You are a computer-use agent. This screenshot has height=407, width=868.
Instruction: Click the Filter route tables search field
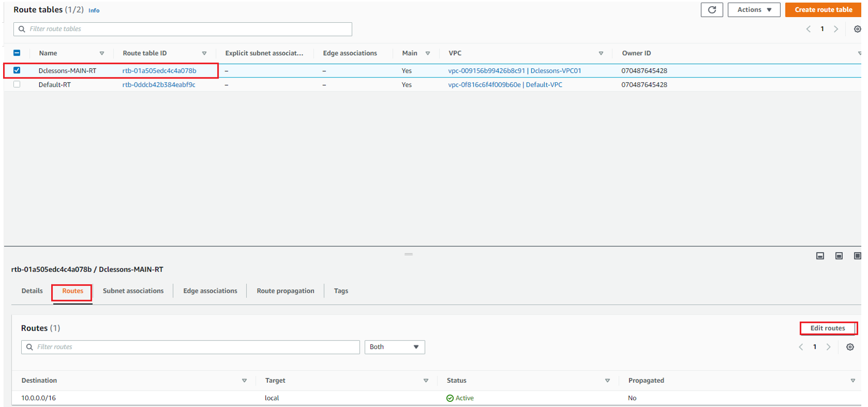(183, 29)
